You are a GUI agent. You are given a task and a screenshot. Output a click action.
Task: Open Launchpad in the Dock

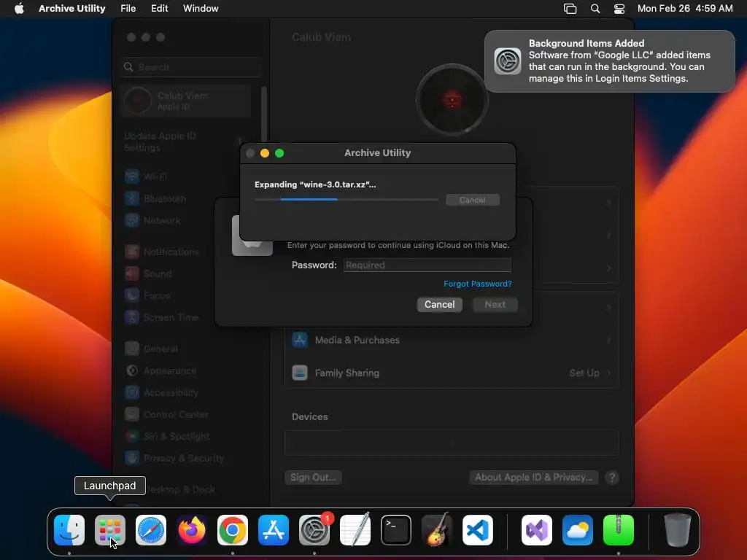click(x=110, y=530)
